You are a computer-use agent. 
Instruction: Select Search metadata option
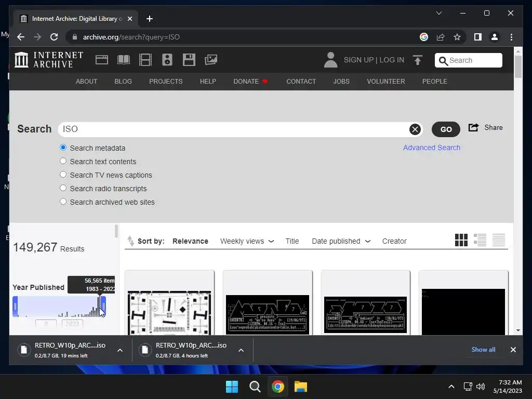tap(63, 148)
